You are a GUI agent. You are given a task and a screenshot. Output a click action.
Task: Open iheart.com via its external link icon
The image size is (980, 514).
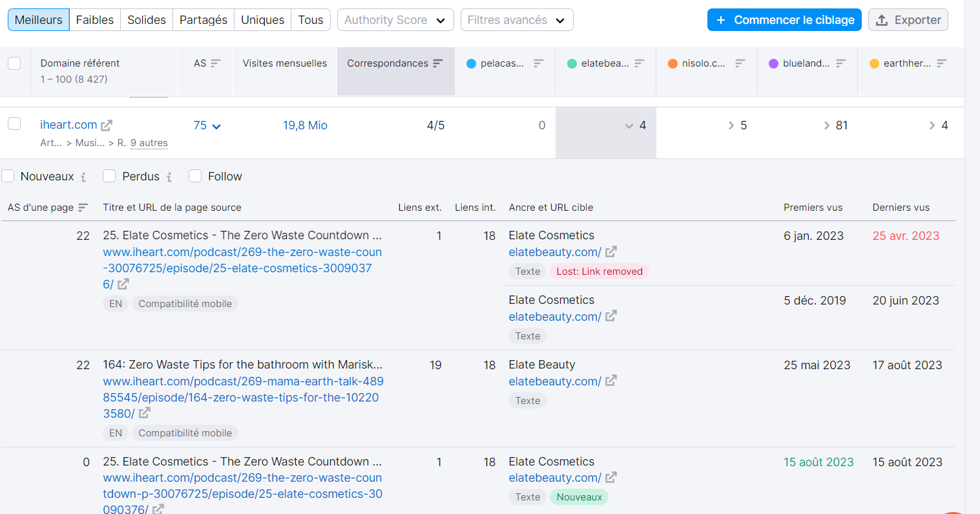coord(109,124)
